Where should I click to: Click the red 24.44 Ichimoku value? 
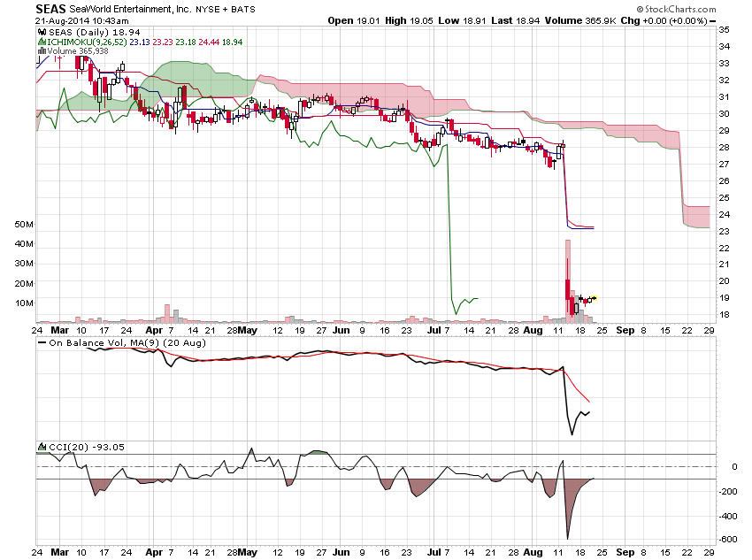(x=209, y=42)
